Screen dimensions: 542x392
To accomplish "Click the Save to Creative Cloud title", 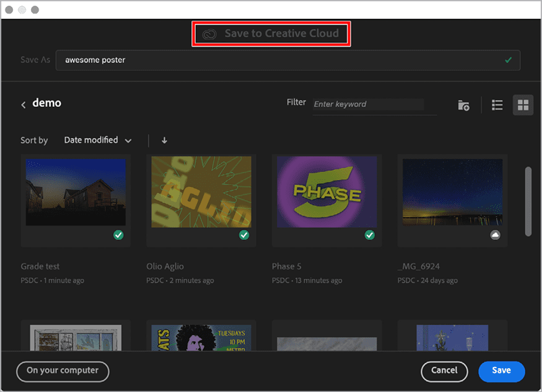I will tap(282, 33).
